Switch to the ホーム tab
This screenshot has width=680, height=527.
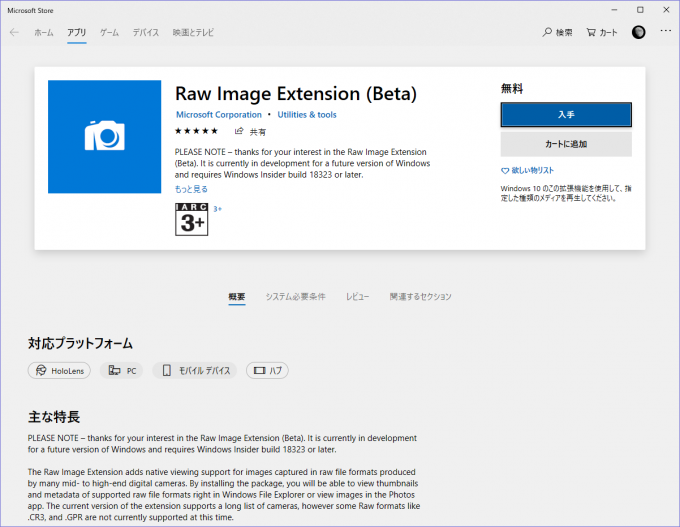tap(44, 33)
